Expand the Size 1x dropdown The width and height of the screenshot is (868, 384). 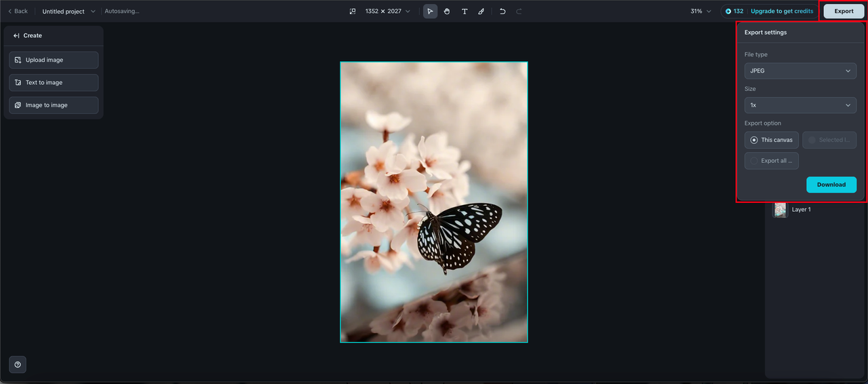click(x=800, y=105)
